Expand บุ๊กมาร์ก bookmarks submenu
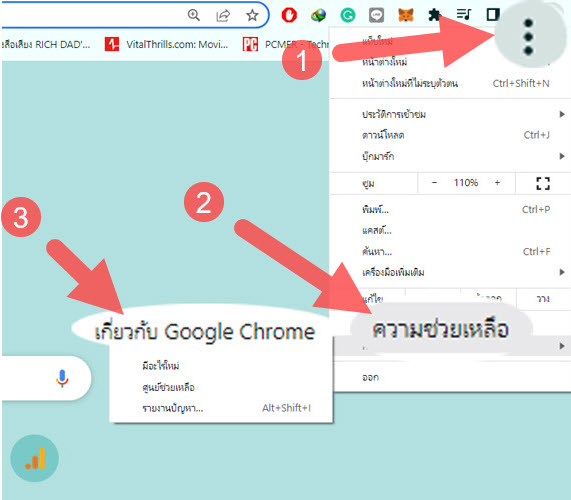This screenshot has height=500, width=571. coord(450,156)
